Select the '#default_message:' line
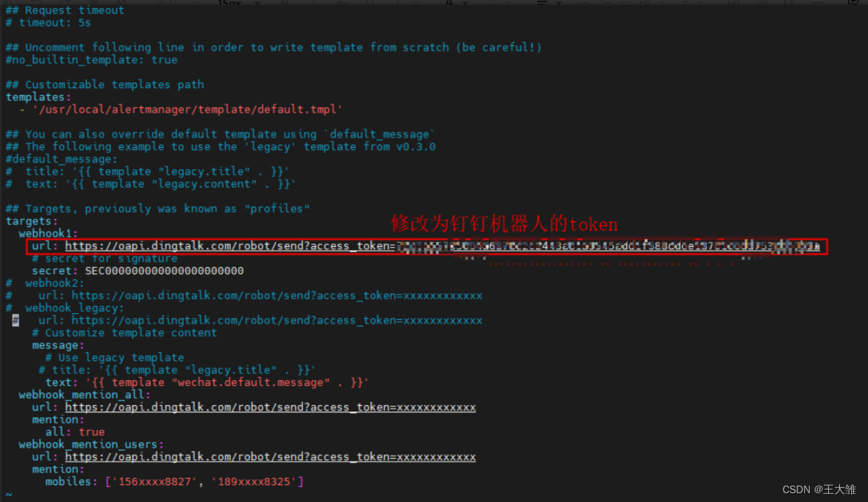Screen dimensions: 868x502 point(62,159)
